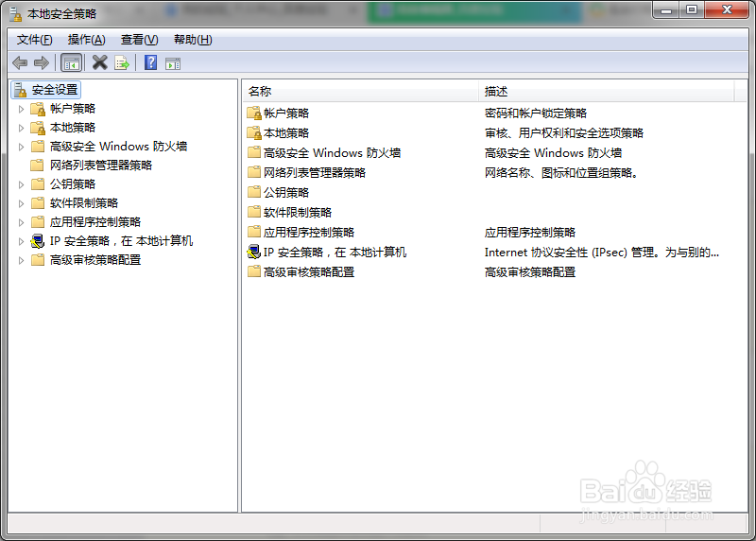This screenshot has width=756, height=541.
Task: Click IP 安全策略 icon in tree
Action: [x=38, y=241]
